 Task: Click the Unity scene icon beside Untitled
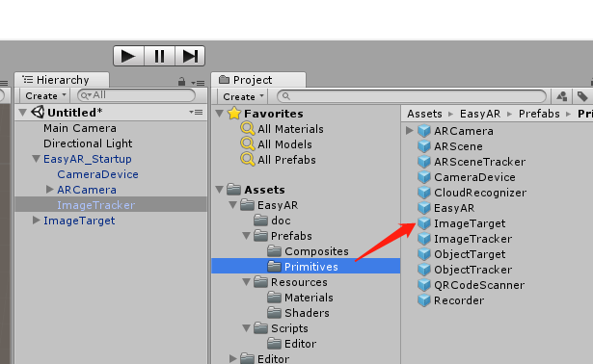[38, 112]
